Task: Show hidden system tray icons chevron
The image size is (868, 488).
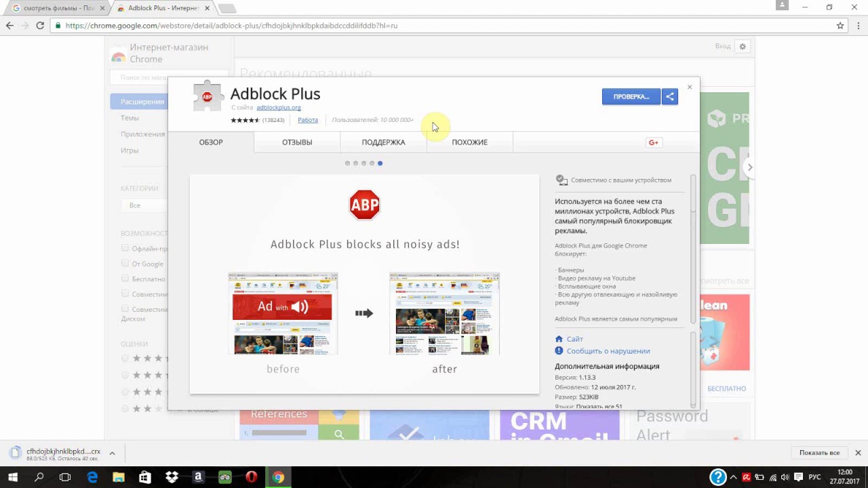Action: click(733, 477)
